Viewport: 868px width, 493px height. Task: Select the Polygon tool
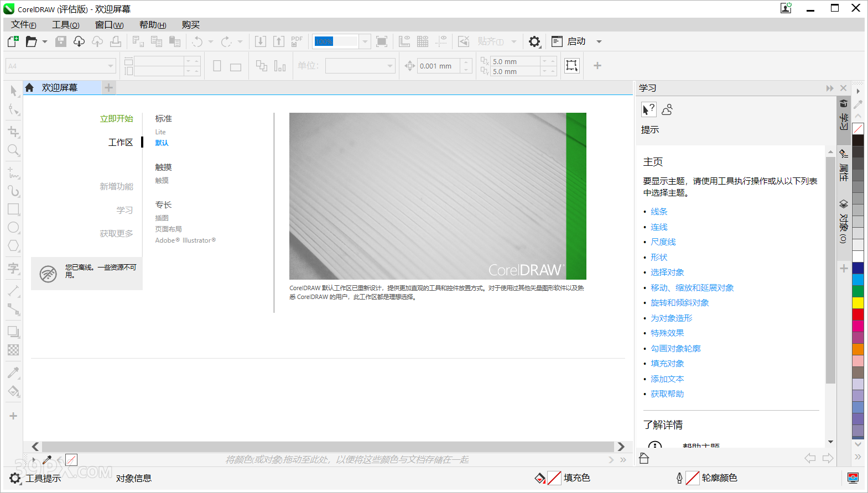pos(14,246)
